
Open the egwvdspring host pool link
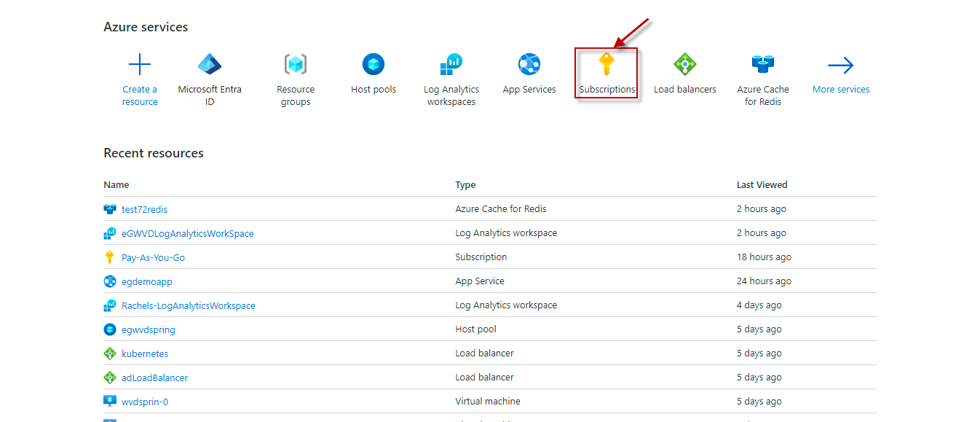click(x=149, y=329)
